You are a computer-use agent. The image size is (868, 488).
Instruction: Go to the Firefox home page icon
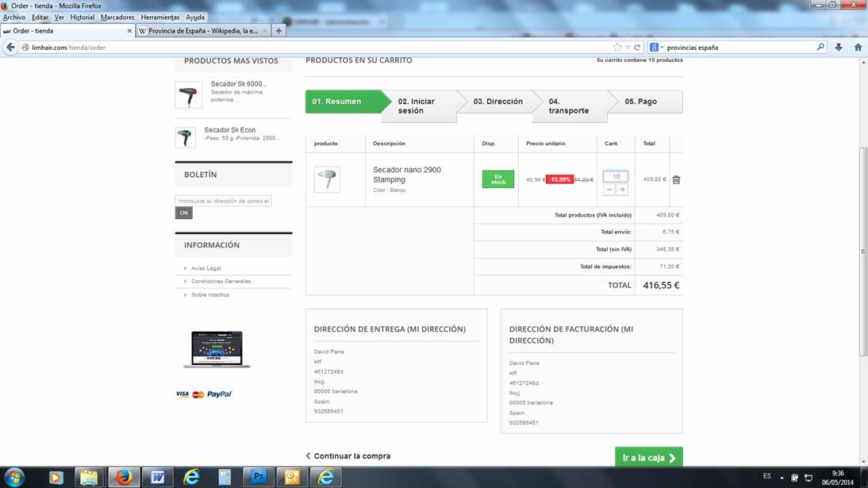858,48
